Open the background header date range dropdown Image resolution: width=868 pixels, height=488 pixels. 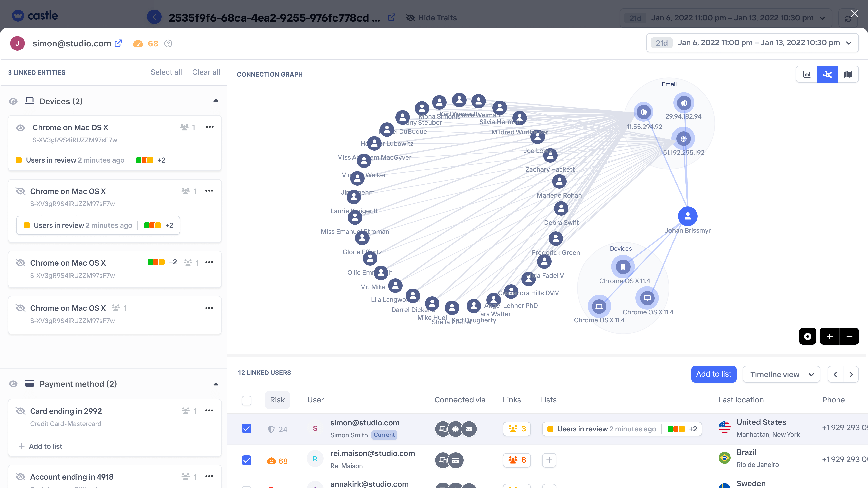tap(726, 18)
